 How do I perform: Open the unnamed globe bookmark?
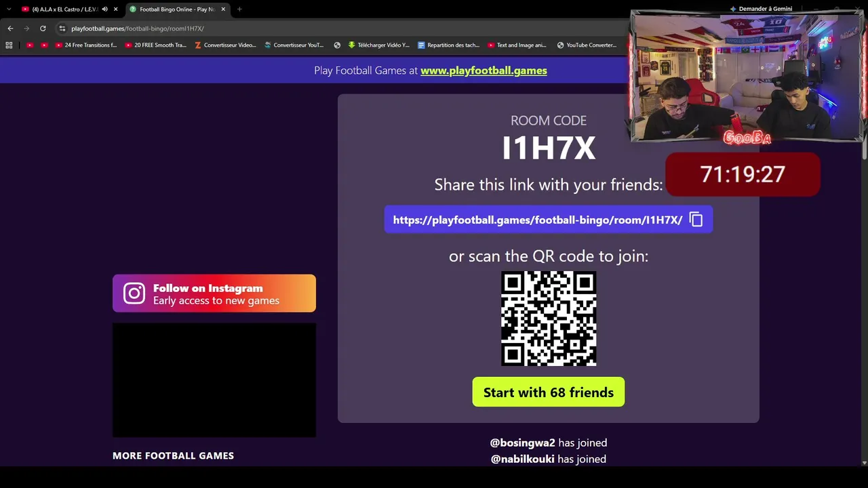337,45
